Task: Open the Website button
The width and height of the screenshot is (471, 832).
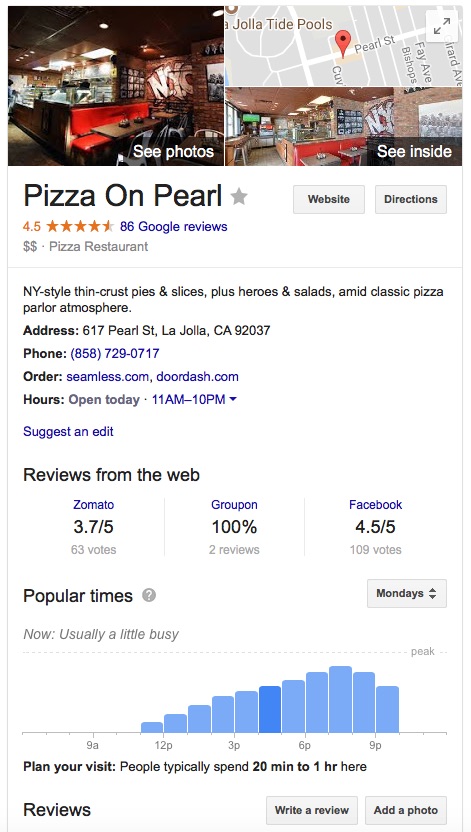Action: pos(329,200)
